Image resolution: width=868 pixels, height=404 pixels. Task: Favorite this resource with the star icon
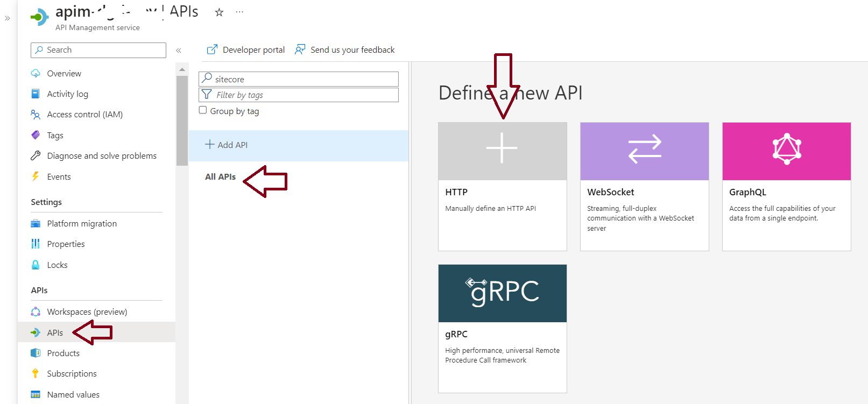click(219, 12)
